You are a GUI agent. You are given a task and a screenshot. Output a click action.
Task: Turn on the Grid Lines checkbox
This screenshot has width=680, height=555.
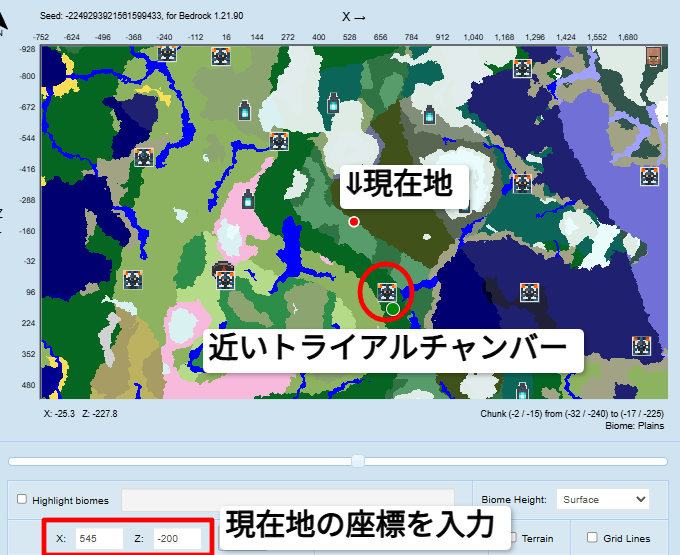592,538
